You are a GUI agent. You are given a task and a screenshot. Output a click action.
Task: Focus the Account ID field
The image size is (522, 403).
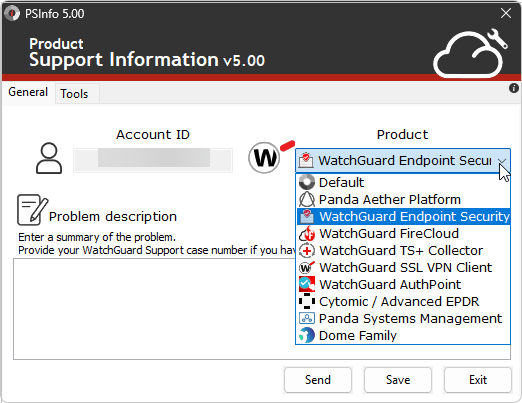[153, 160]
